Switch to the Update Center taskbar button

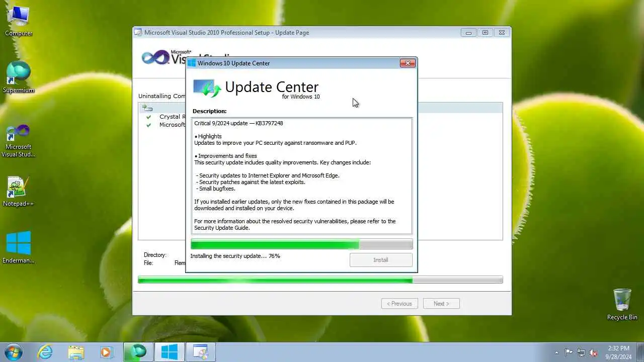tap(169, 352)
